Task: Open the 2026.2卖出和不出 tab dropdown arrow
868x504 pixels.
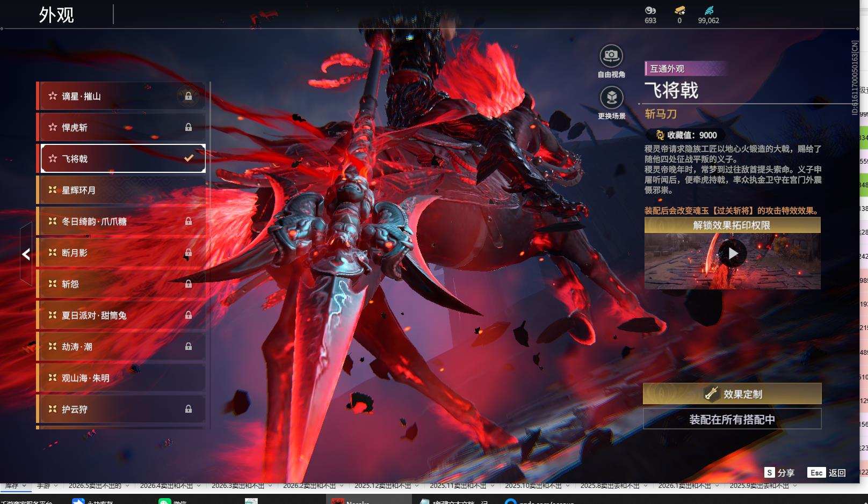Action: [342, 486]
